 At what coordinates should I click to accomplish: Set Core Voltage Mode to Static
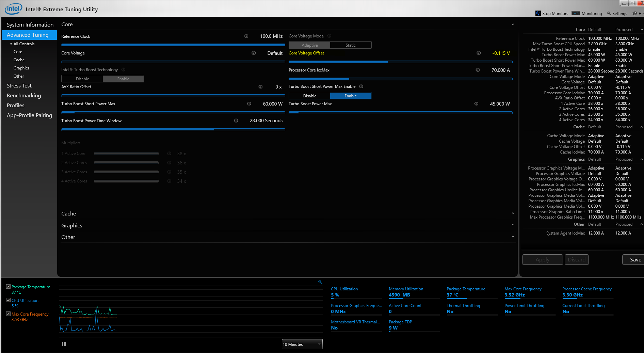pos(351,45)
